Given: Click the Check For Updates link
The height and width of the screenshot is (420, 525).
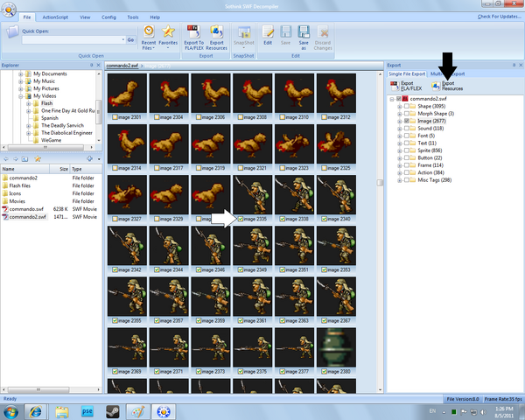Looking at the screenshot, I should pyautogui.click(x=500, y=17).
